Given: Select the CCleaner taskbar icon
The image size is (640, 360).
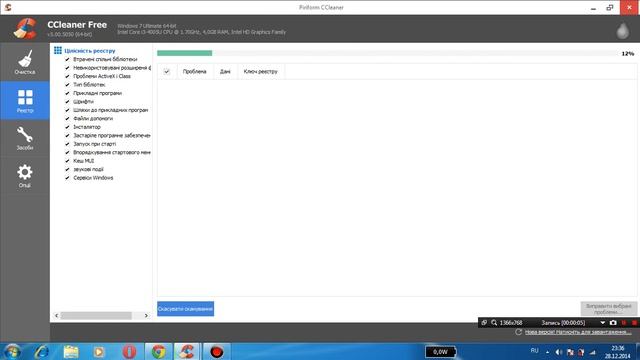Looking at the screenshot, I should 187,351.
